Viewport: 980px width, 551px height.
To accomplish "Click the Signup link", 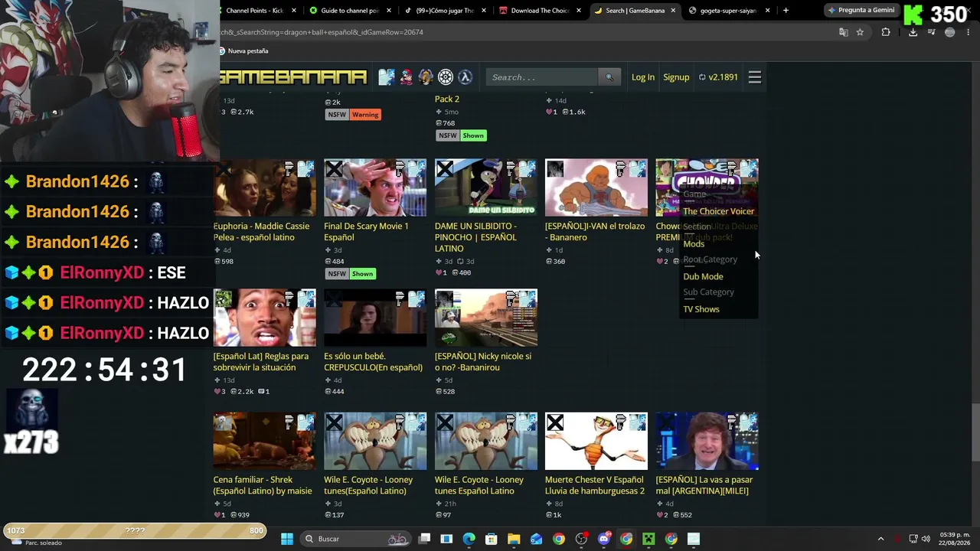I will (x=676, y=77).
